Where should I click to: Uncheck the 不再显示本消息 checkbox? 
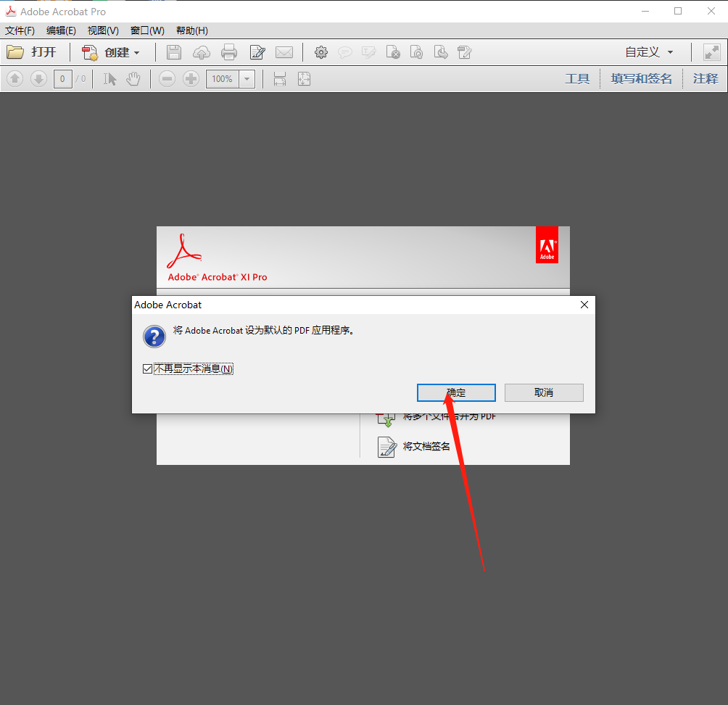(148, 368)
